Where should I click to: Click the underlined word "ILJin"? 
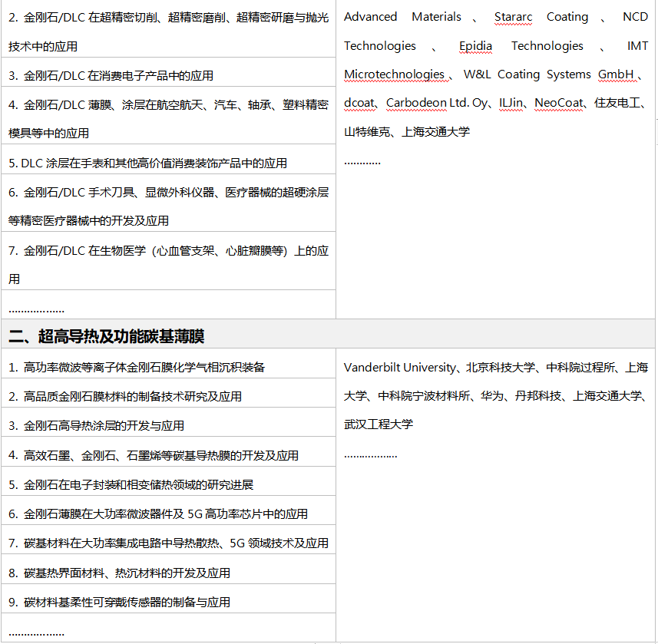[511, 103]
